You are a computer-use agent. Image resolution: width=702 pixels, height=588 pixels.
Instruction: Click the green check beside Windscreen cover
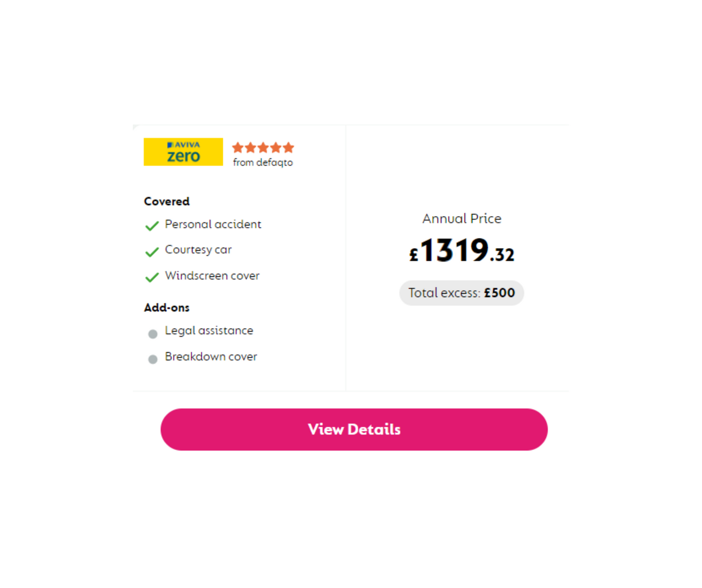[152, 278]
